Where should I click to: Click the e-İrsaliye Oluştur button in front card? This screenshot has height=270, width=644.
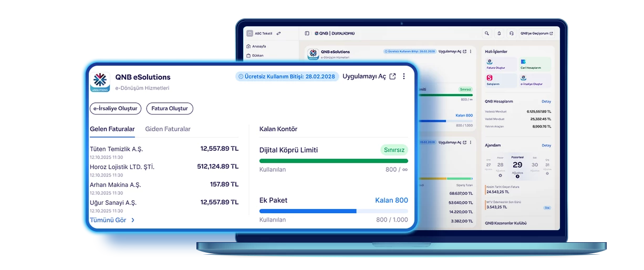pyautogui.click(x=116, y=109)
